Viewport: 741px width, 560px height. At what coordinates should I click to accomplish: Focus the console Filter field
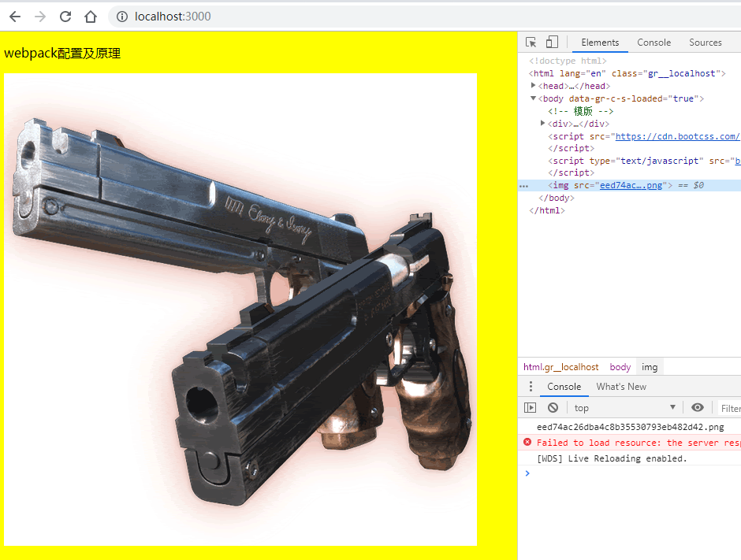730,408
